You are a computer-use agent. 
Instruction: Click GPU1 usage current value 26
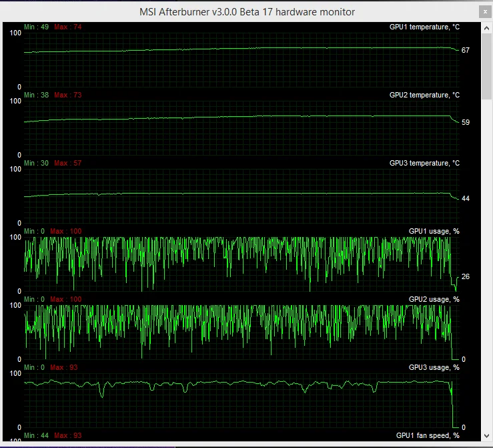tap(466, 276)
